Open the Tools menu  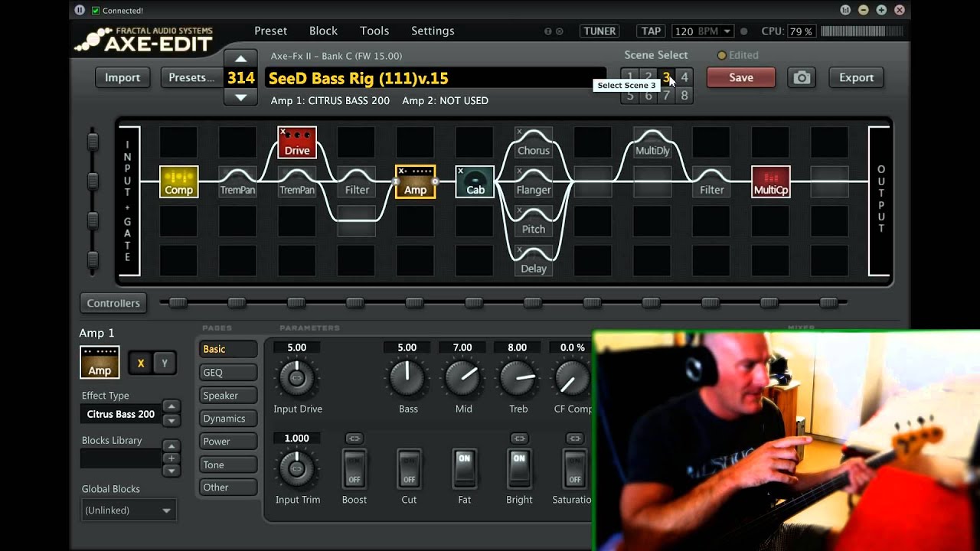(x=374, y=31)
